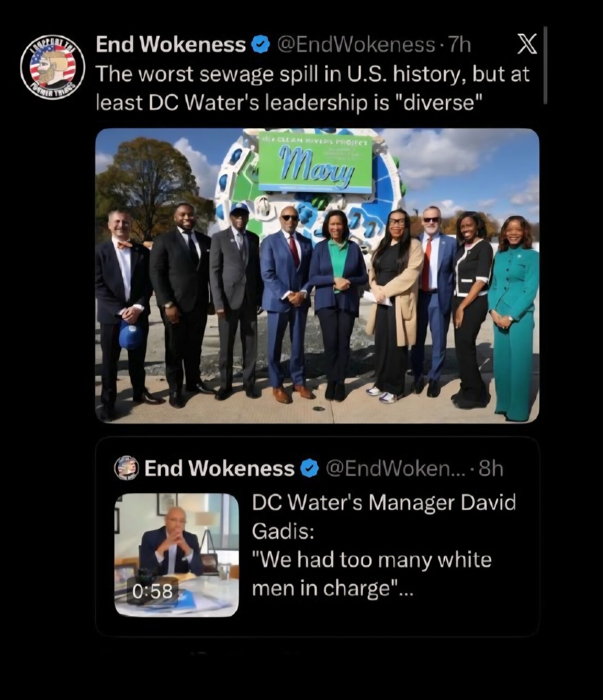Play the 0:58 video thumbnail

(176, 555)
